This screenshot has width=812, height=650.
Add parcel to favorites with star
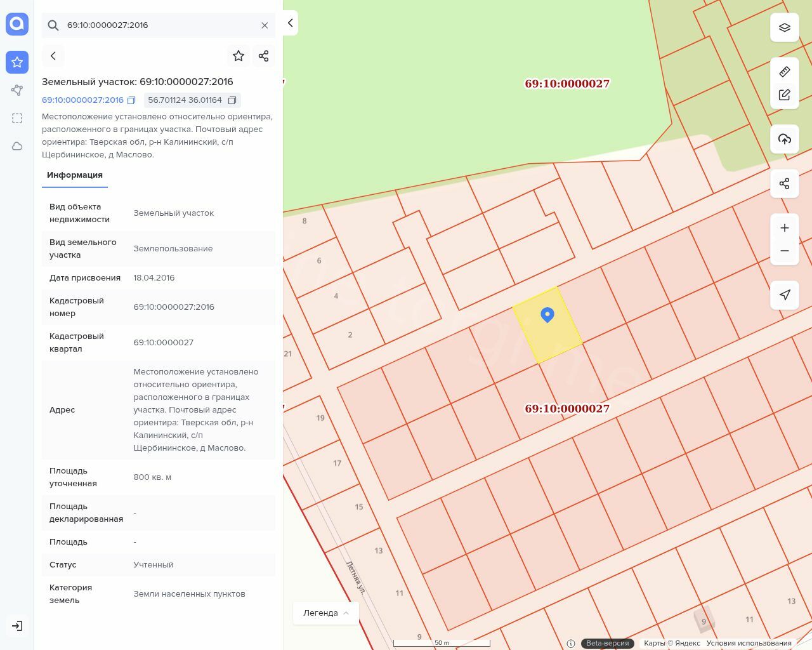[239, 56]
